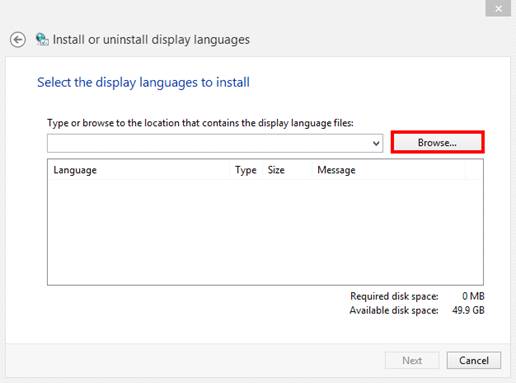Click the empty language list area
The width and height of the screenshot is (516, 383).
(265, 232)
